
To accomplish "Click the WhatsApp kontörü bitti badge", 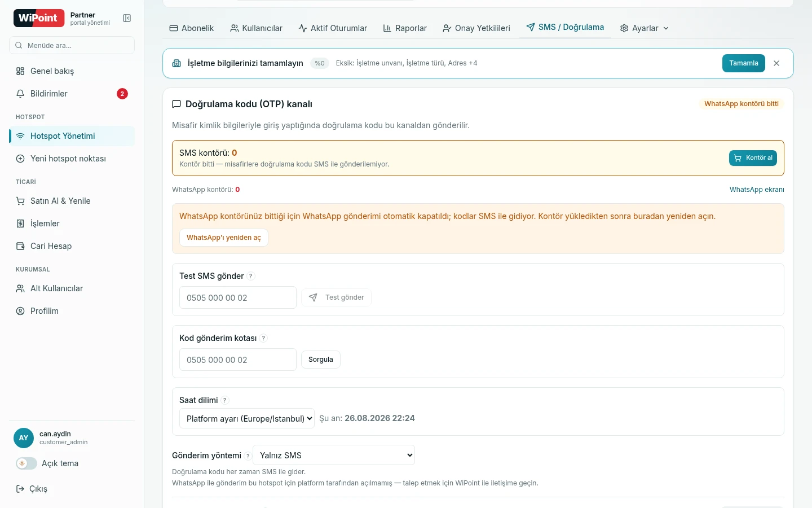I will click(x=742, y=104).
